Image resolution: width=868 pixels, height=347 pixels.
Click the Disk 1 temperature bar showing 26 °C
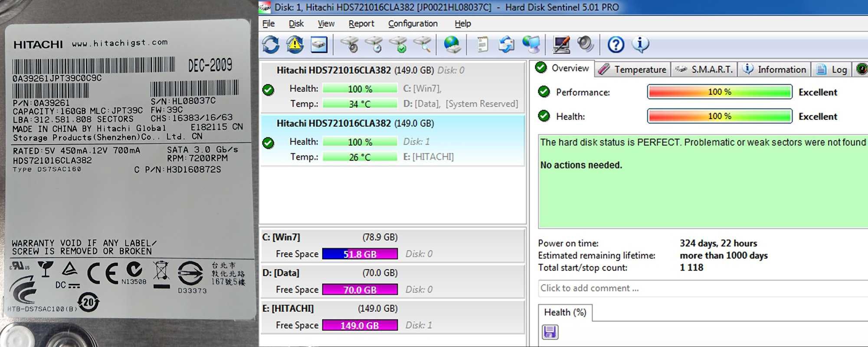[x=360, y=157]
